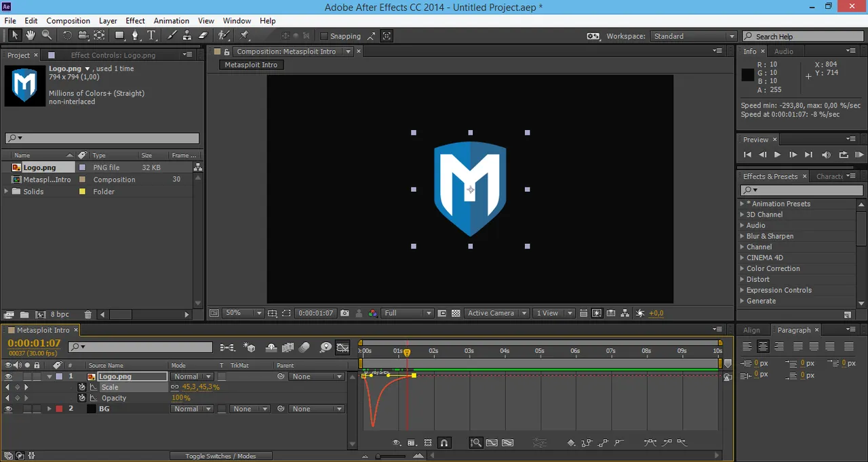
Task: Click the Draft 3D icon in timeline
Action: pos(250,348)
